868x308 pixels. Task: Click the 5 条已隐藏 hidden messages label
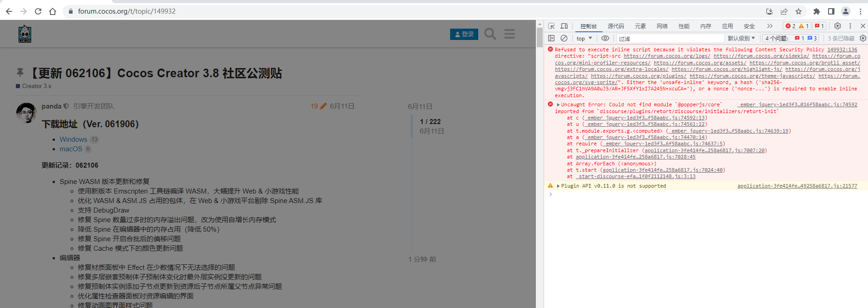841,39
